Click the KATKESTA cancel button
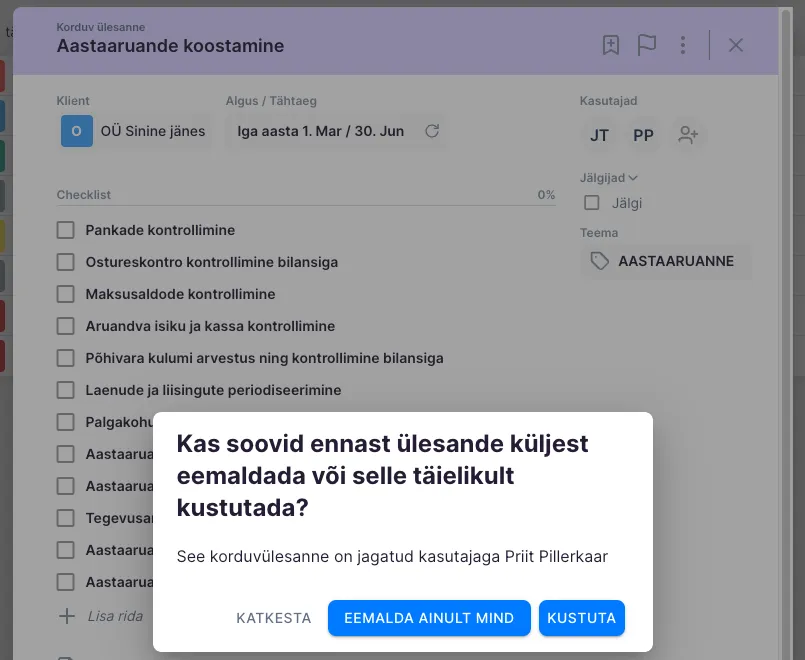 [x=273, y=618]
